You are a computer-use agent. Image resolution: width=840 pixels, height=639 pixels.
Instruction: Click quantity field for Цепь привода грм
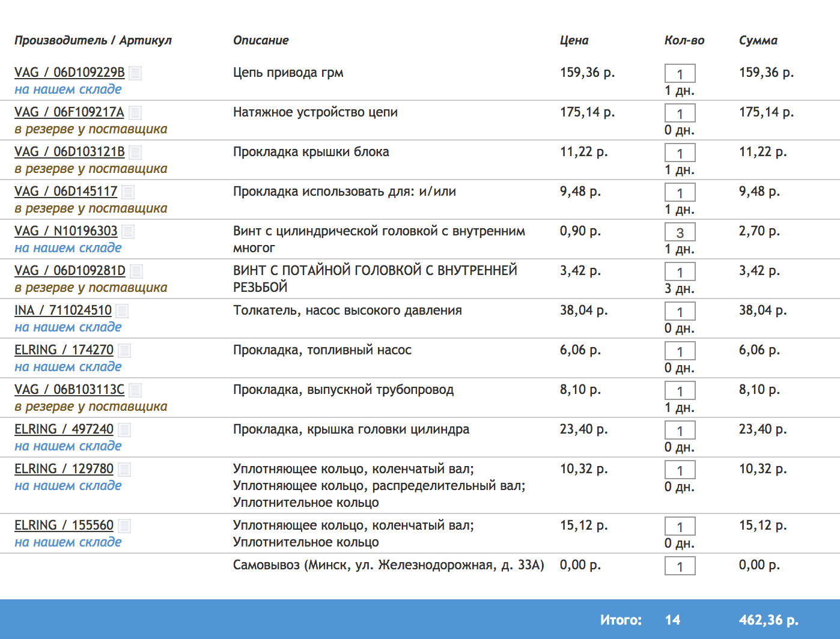[x=680, y=74]
